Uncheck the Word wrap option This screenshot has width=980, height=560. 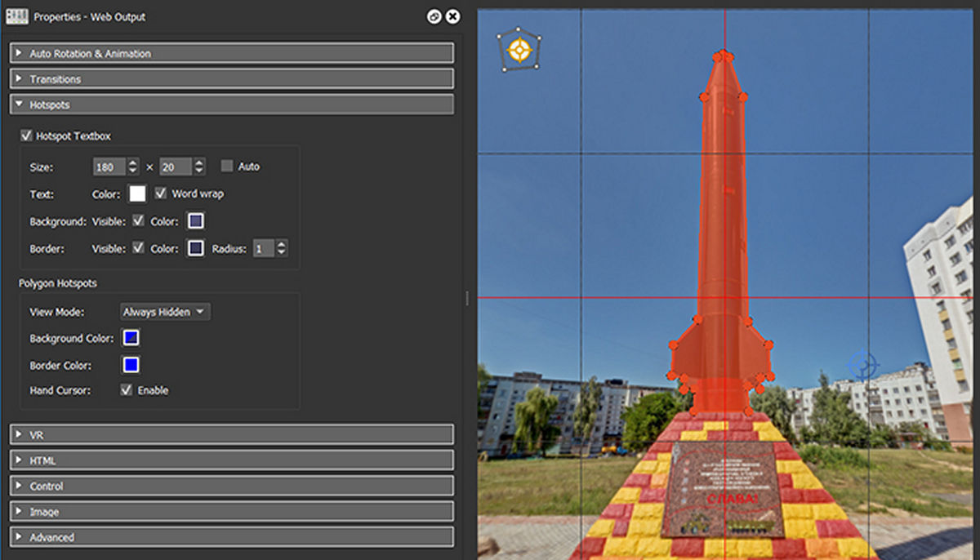tap(161, 193)
